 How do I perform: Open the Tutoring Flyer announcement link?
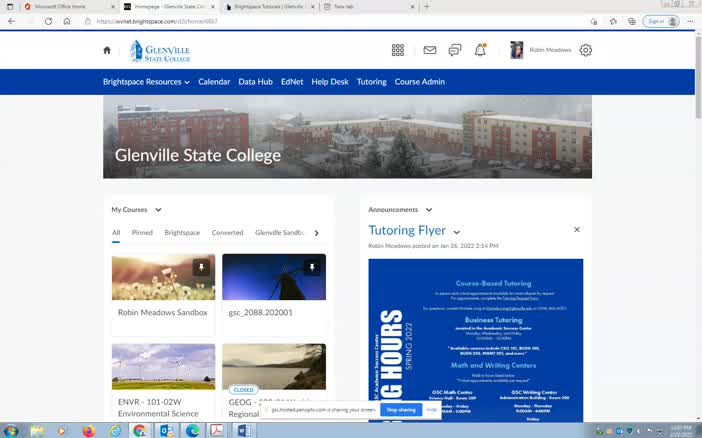click(x=407, y=231)
